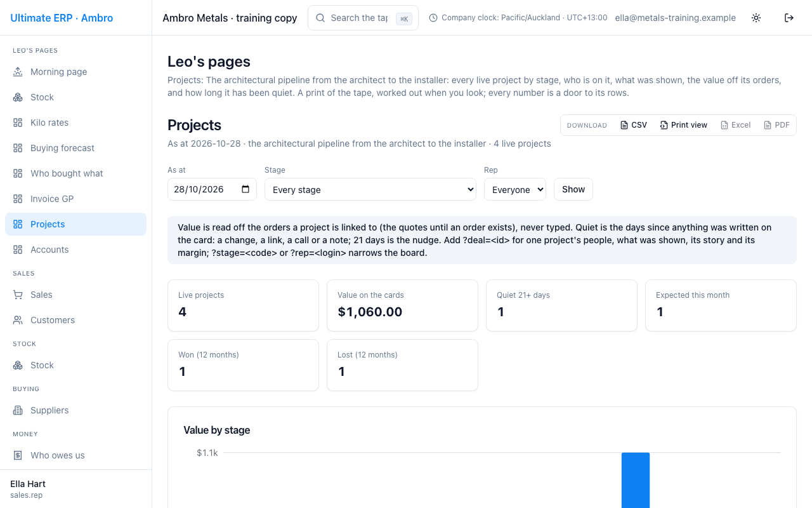
Task: Click the Customers people icon
Action: coord(18,320)
